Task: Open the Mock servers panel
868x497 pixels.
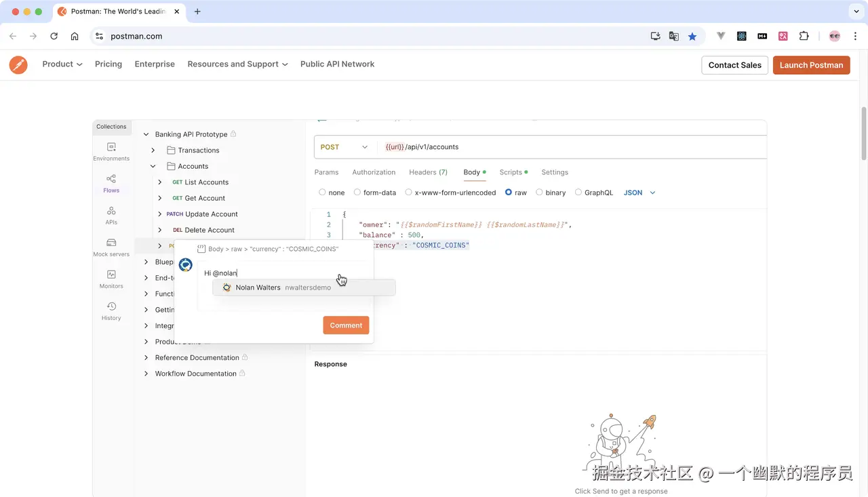Action: (111, 247)
